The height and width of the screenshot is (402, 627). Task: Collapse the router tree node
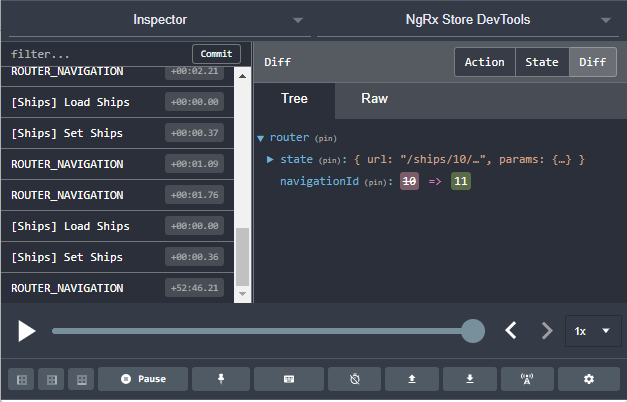261,138
